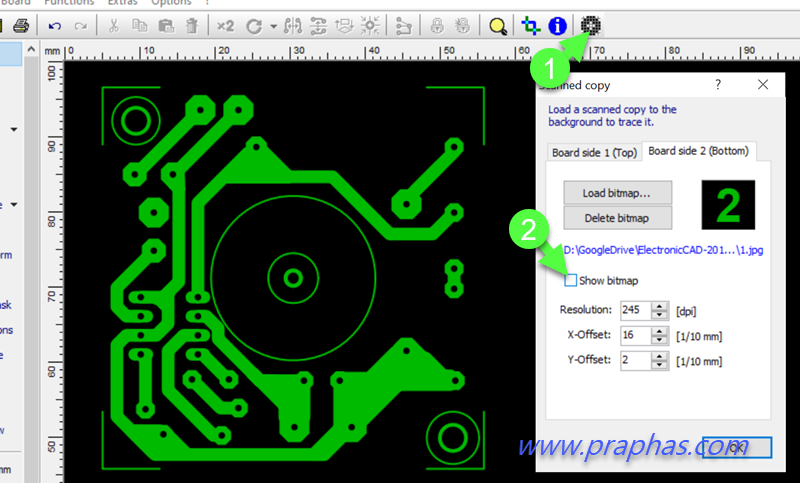Click the blue info icon
Viewport: 800px width, 483px height.
[556, 25]
